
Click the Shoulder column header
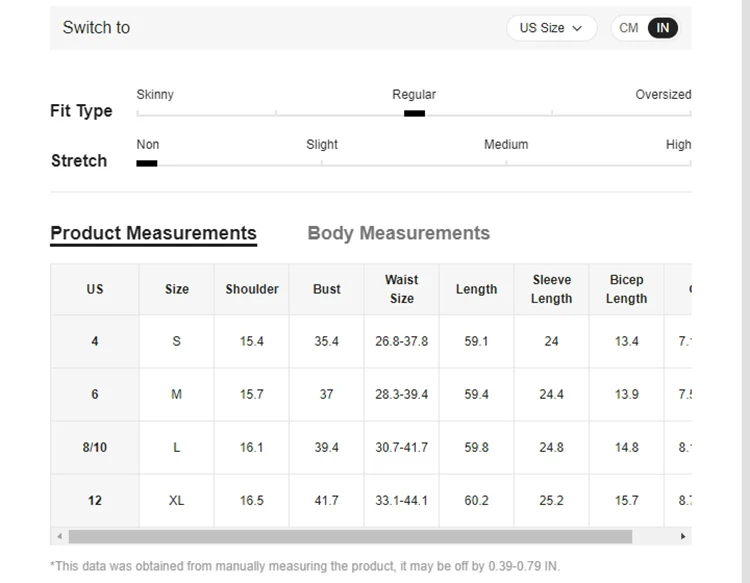(252, 289)
